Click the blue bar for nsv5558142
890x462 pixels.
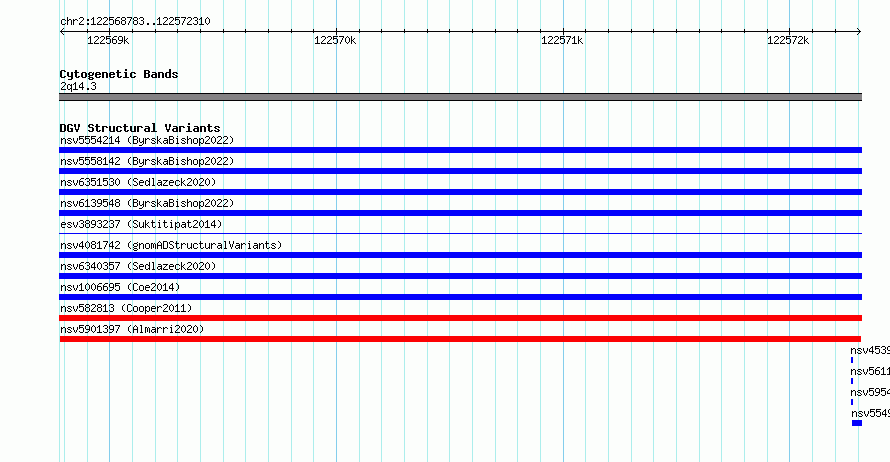click(x=460, y=171)
